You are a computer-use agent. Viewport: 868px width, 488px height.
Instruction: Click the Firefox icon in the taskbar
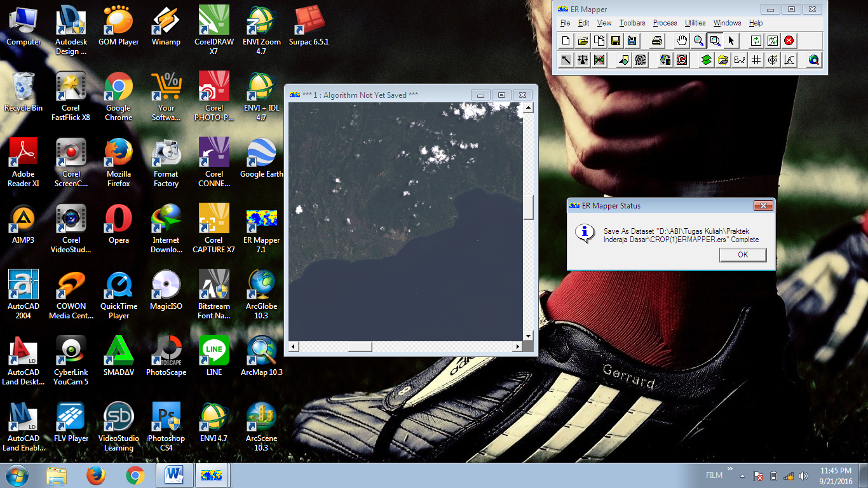coord(96,475)
